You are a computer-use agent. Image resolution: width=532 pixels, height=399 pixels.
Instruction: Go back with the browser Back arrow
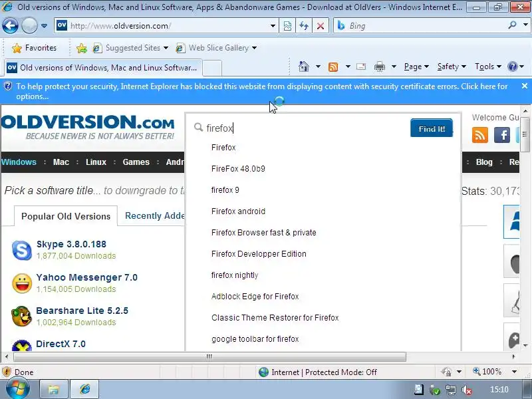click(10, 26)
